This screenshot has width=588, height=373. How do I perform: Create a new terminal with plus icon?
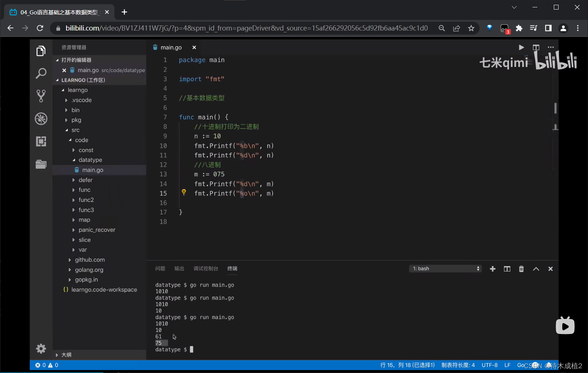[x=492, y=269]
